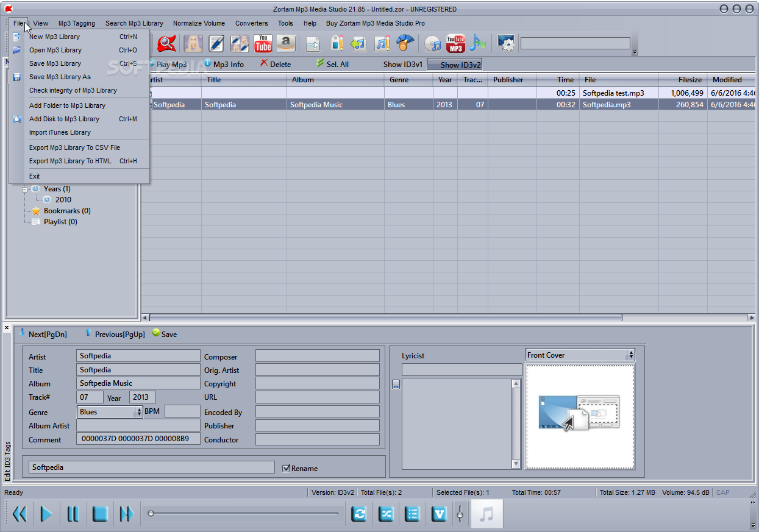Image resolution: width=759 pixels, height=532 pixels.
Task: Select Bookmarks (0) in the tree
Action: pos(67,211)
